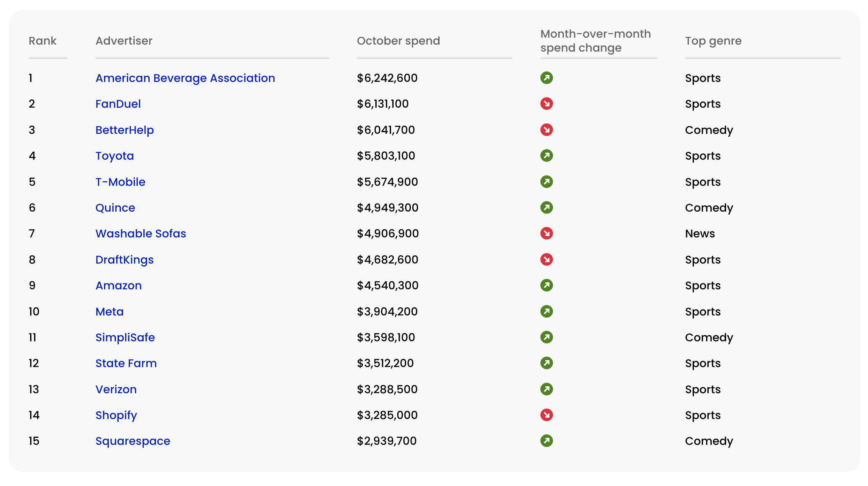Click American Beverage Association's green up arrow icon
Image resolution: width=868 pixels, height=486 pixels.
point(546,78)
